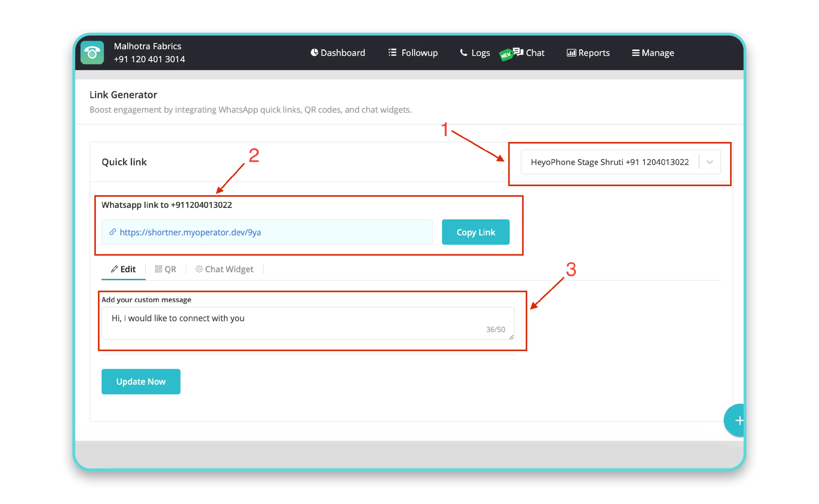819x504 pixels.
Task: Click the Logs phone receiver icon
Action: click(x=463, y=53)
